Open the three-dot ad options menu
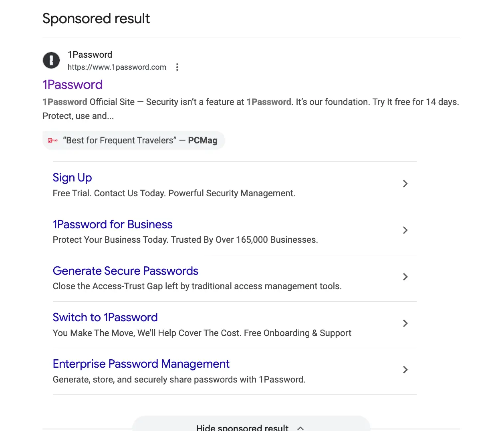Viewport: 504px width, 431px height. click(177, 67)
